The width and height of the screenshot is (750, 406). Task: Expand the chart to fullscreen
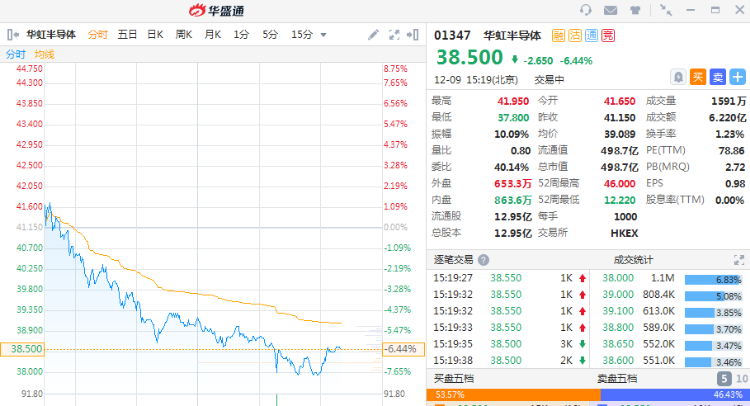tap(394, 34)
